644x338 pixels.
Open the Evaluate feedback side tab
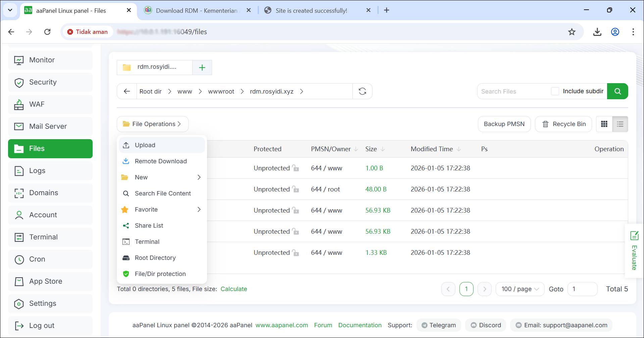click(634, 250)
